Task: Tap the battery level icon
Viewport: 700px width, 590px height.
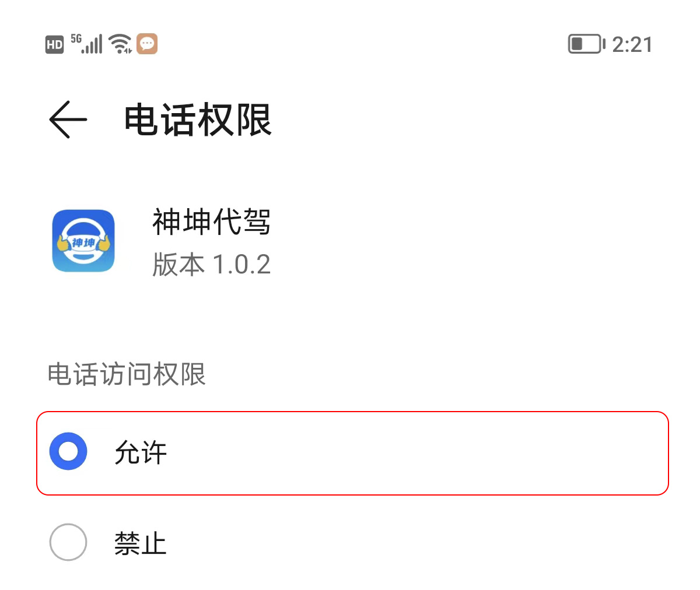Action: [x=585, y=44]
